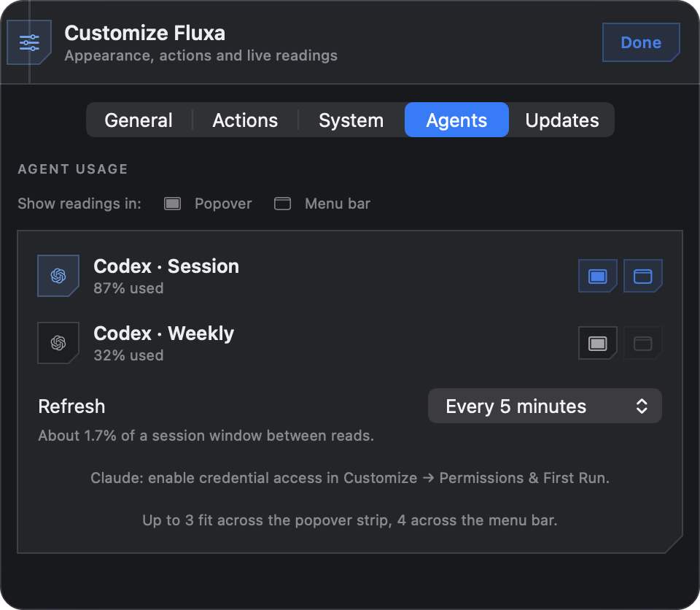Click the Popover legend icon
Screen dimensions: 700x610
pyautogui.click(x=172, y=204)
